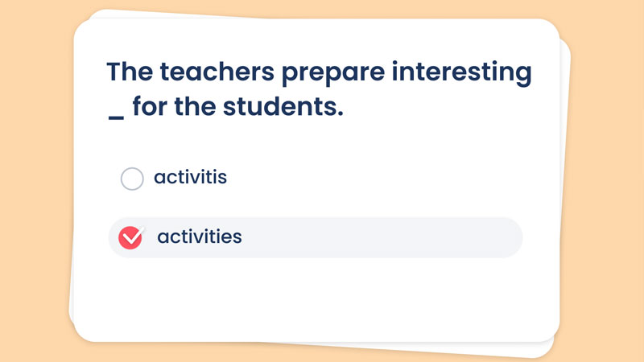
Task: Click the lowercase "the" before "students."
Action: point(195,107)
